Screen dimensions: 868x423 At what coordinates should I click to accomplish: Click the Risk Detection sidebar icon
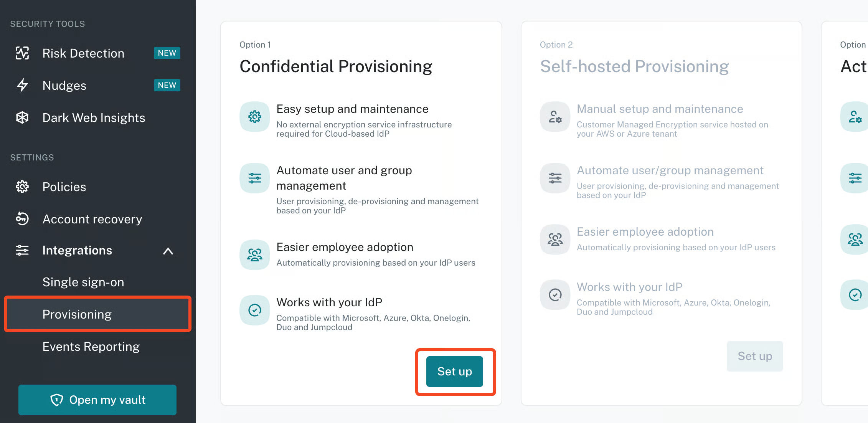(22, 53)
